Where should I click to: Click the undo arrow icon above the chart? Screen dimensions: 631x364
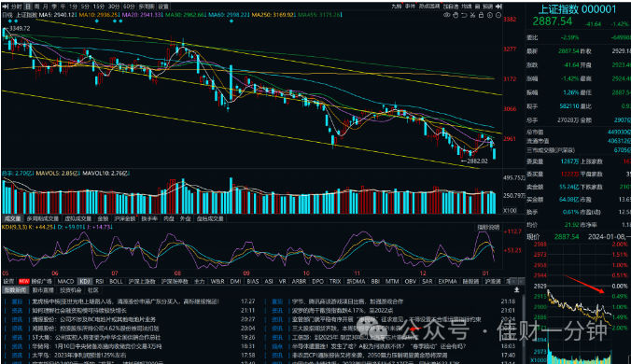click(464, 15)
